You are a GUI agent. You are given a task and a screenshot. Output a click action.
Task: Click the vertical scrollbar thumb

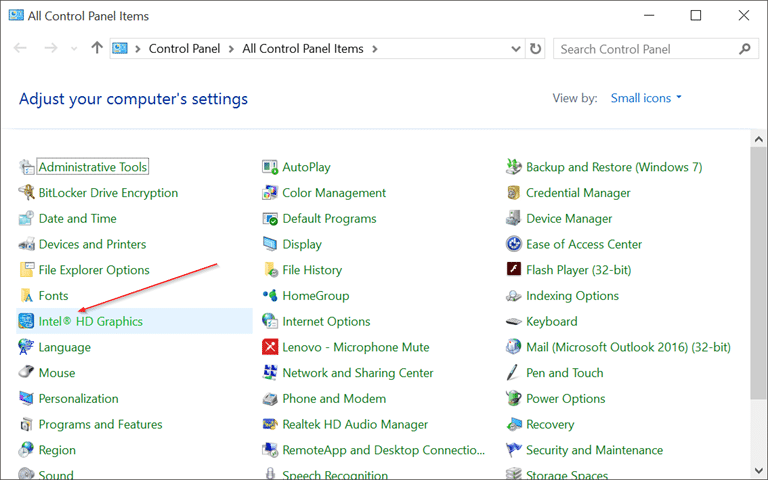(759, 272)
